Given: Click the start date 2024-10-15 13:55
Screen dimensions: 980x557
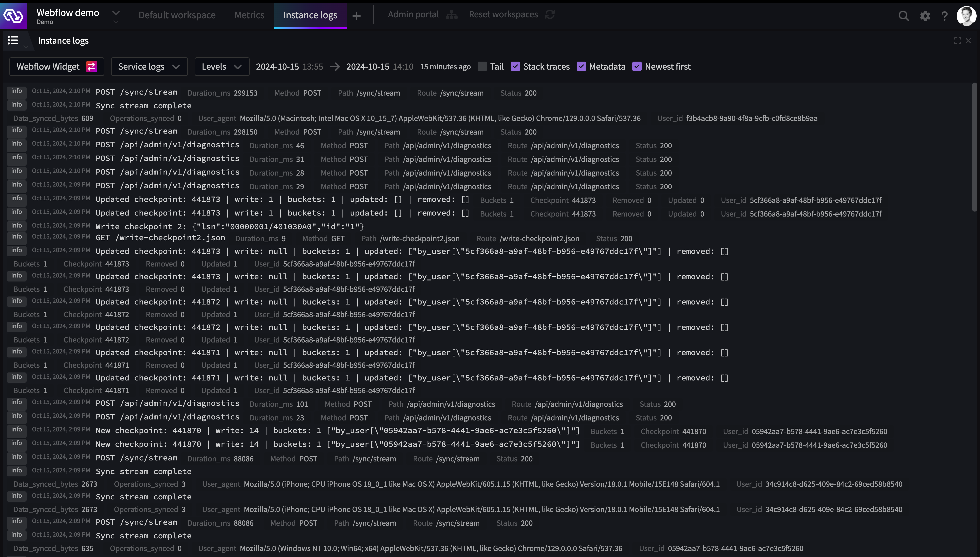Looking at the screenshot, I should [x=289, y=67].
